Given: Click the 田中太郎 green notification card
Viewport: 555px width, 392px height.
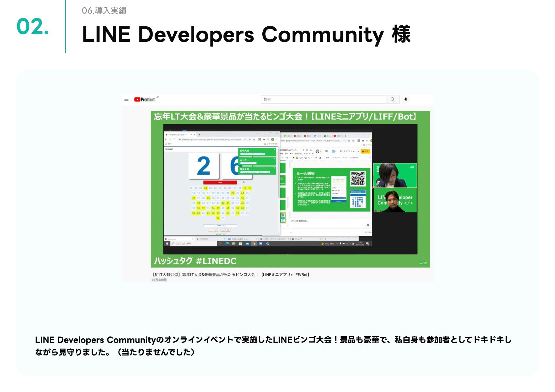Looking at the screenshot, I should pos(257,152).
